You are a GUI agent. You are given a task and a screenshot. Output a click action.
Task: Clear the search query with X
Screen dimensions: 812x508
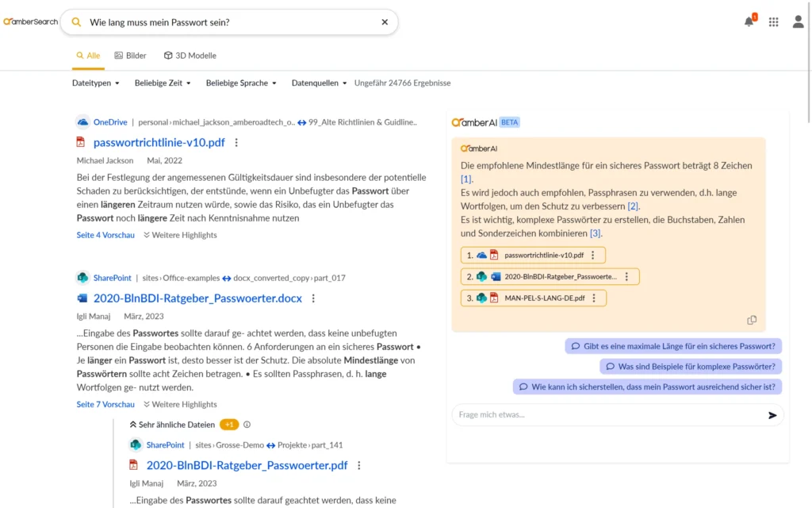(385, 22)
